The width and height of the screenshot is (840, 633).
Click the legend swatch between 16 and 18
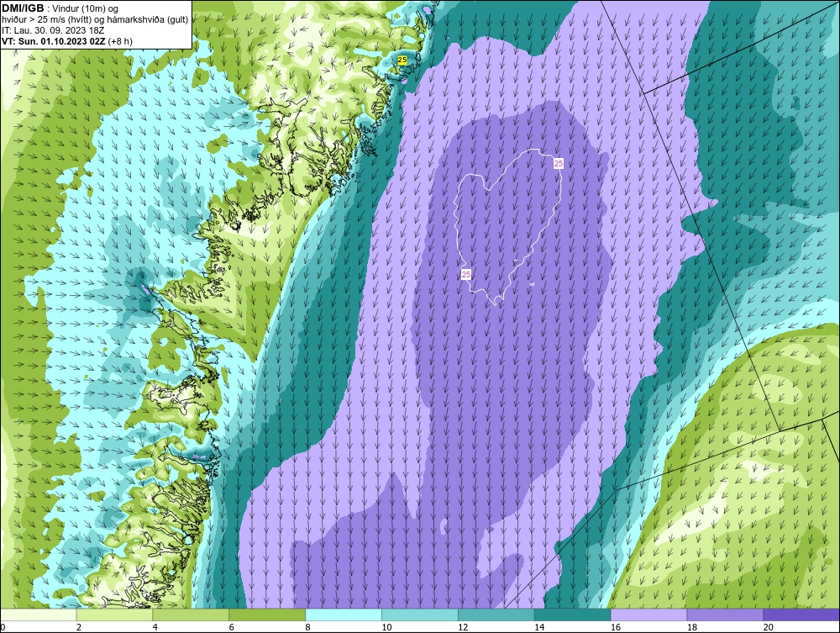[x=648, y=615]
